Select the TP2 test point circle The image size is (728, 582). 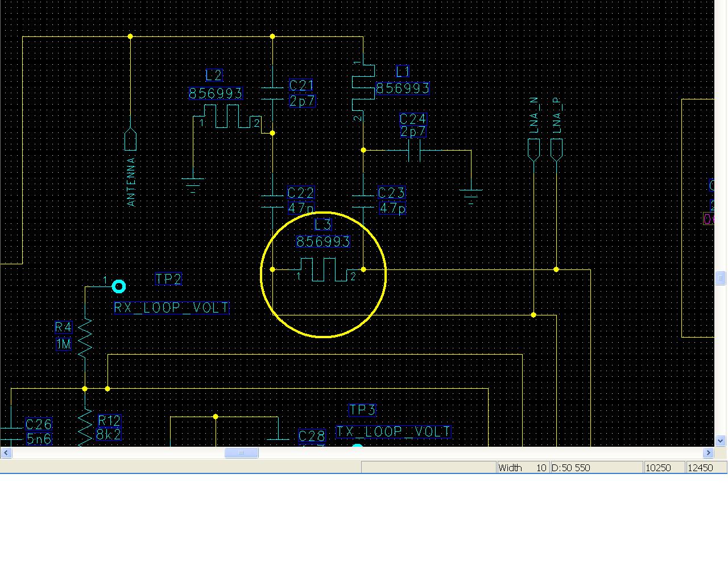pyautogui.click(x=118, y=286)
